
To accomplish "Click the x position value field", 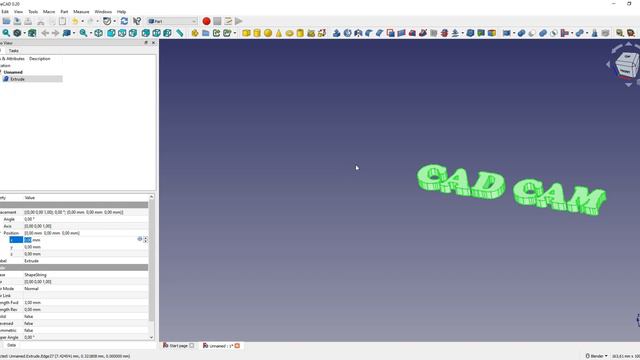I will coord(80,240).
